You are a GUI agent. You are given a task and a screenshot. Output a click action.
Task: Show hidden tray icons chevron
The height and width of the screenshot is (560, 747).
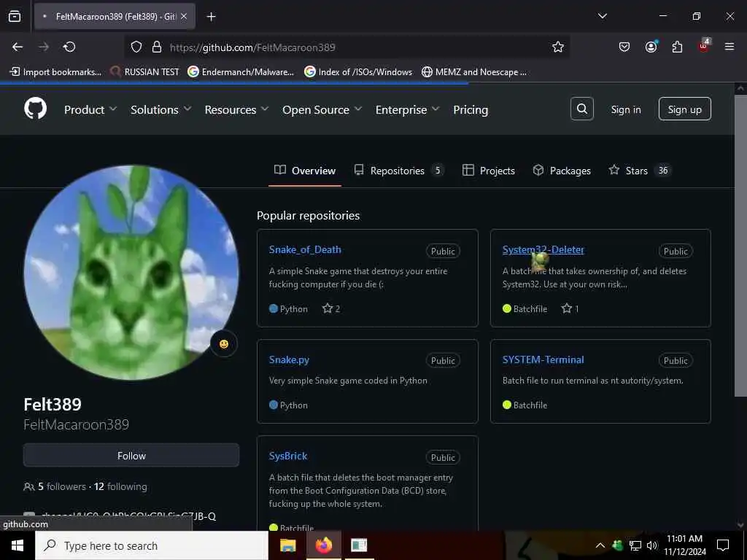click(x=600, y=545)
